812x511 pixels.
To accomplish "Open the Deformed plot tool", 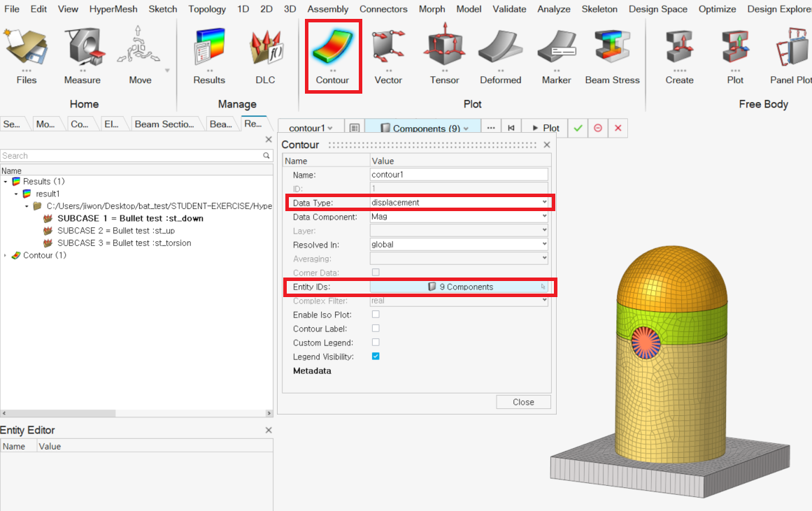I will (500, 56).
